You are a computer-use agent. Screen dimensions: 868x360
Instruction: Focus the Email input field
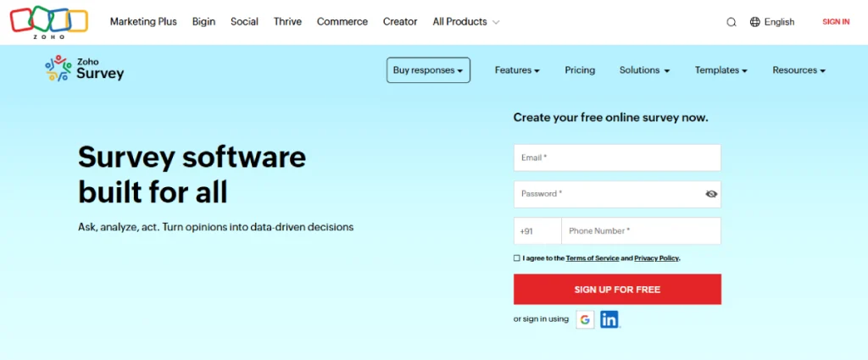click(x=617, y=158)
